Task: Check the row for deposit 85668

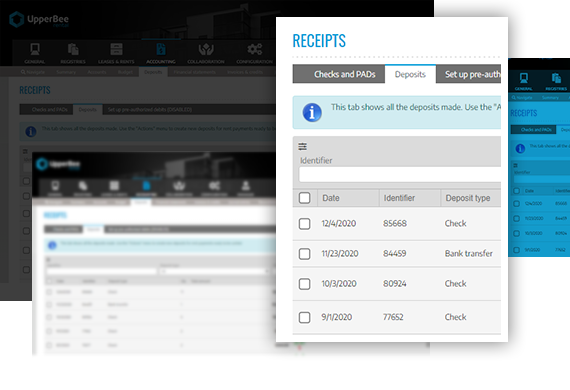Action: (305, 224)
